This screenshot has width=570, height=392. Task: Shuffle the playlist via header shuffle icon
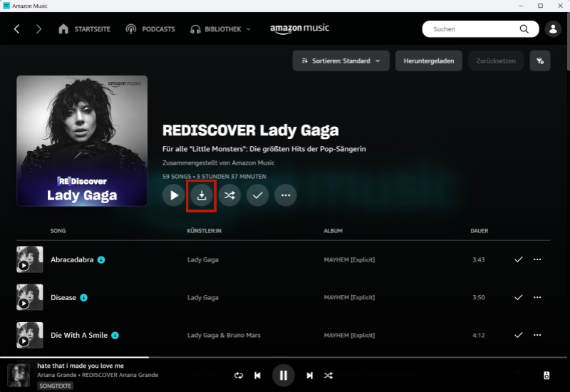[x=229, y=195]
